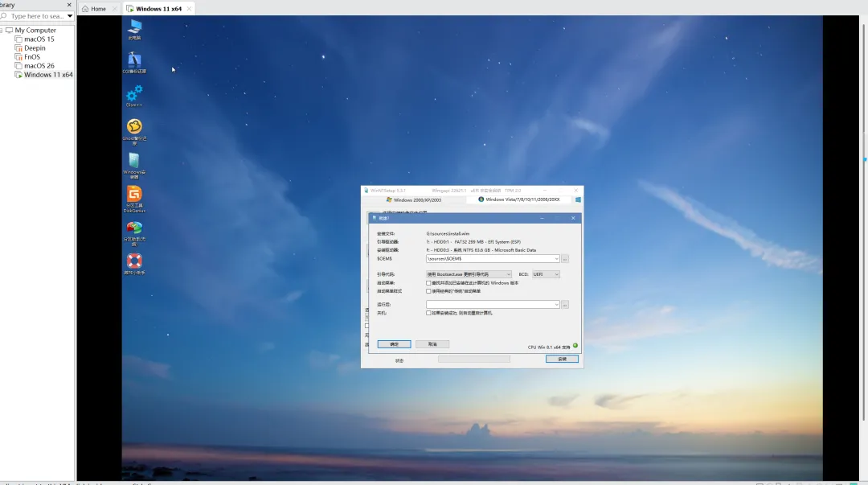Launch the lifebuoy WePE helper icon

(x=134, y=264)
